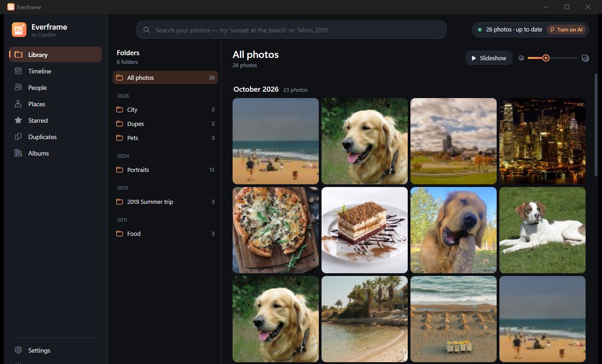The image size is (602, 364).
Task: Open the Dupes folder
Action: tap(165, 124)
